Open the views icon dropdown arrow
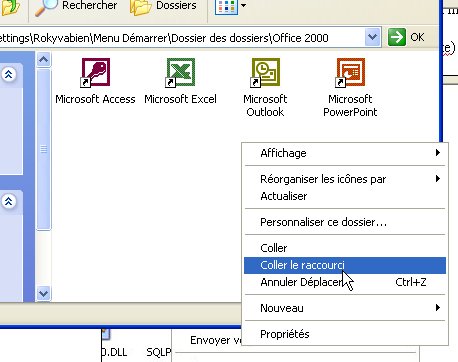Screen dimensions: 458x362 pos(244,5)
